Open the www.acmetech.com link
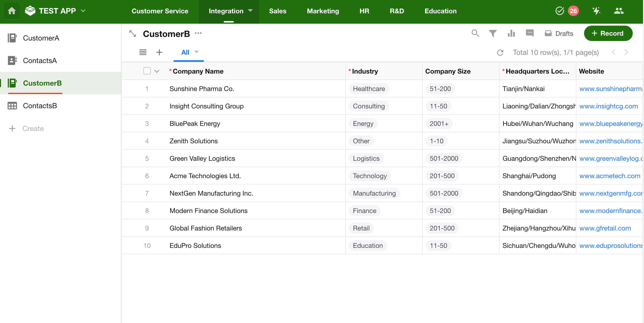 (609, 176)
